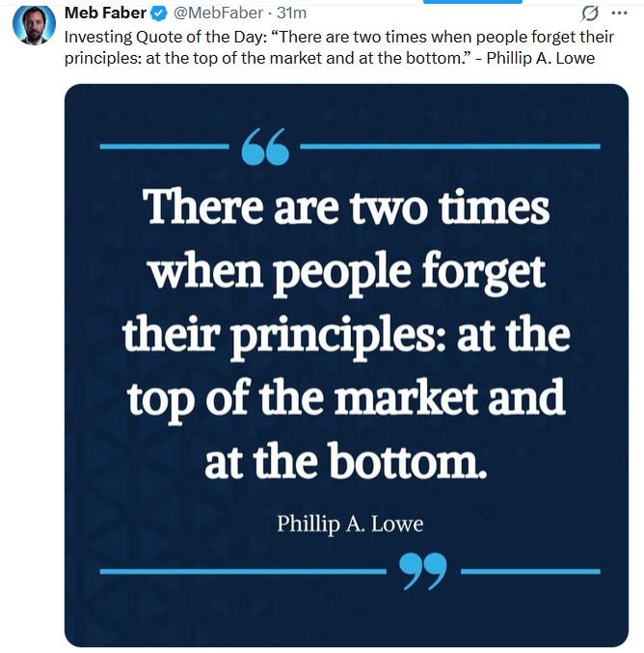Click the closing quotation mark graphic
644x653 pixels.
pos(423,571)
